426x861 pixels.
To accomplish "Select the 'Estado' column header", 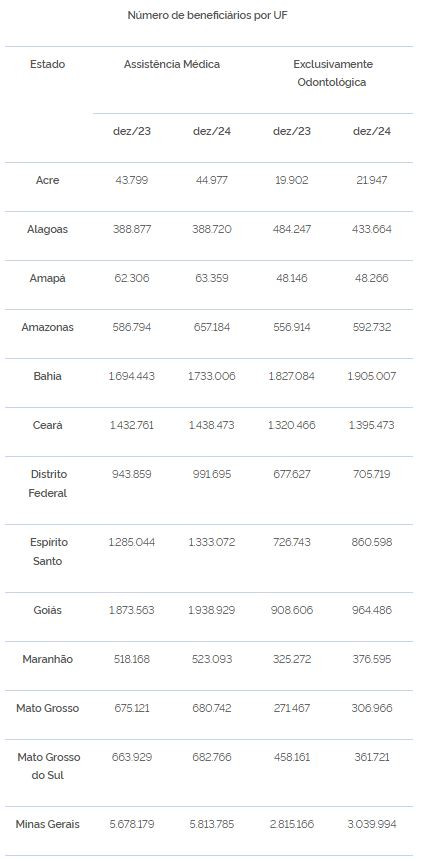I will pyautogui.click(x=47, y=64).
